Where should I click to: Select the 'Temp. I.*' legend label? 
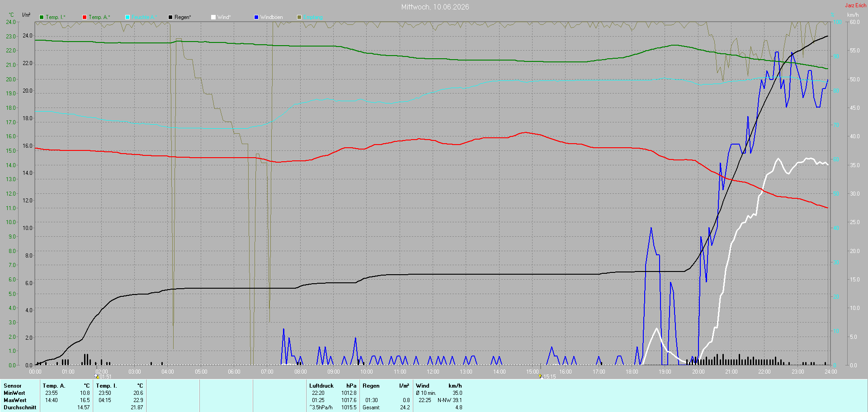(x=56, y=17)
